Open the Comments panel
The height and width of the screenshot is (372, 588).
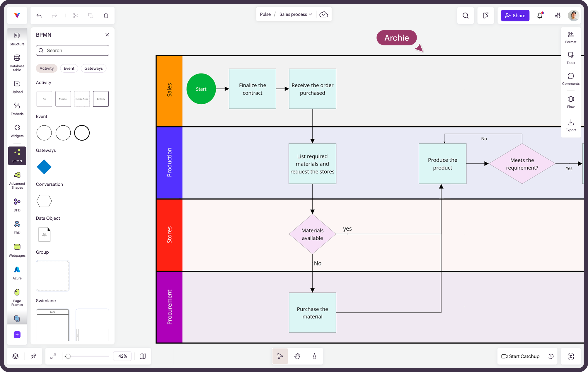click(x=570, y=79)
